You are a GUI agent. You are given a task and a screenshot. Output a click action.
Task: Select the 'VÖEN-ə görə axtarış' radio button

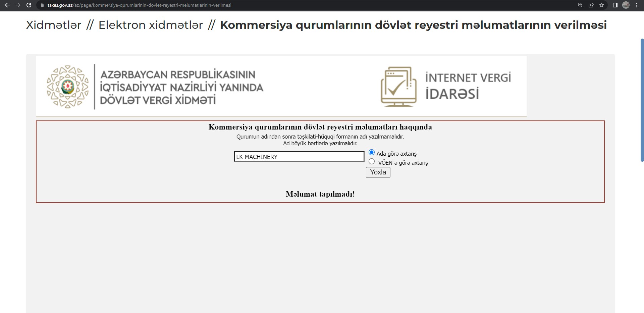[372, 162]
